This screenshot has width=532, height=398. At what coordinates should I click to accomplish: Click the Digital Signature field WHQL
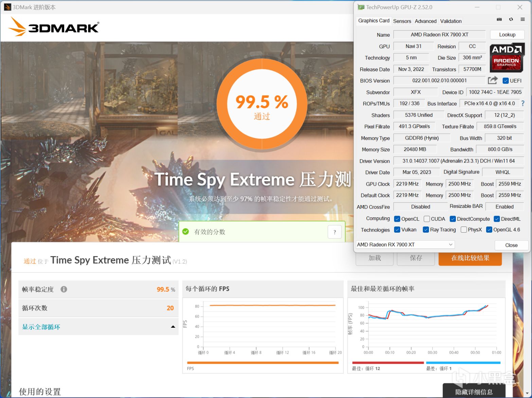click(503, 173)
